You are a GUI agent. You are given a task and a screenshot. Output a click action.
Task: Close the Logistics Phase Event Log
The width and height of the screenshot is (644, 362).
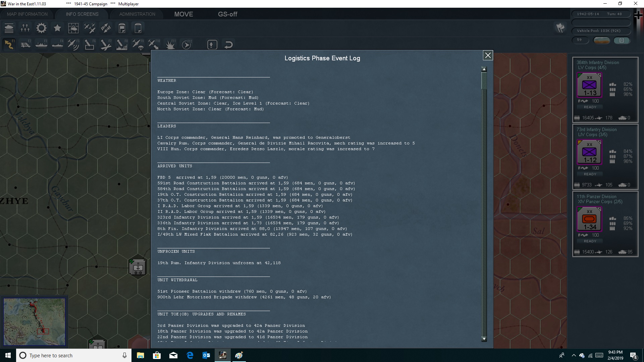coord(488,55)
